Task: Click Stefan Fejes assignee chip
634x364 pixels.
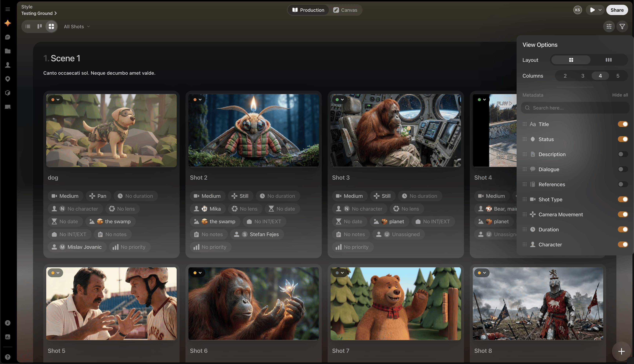Action: (257, 234)
